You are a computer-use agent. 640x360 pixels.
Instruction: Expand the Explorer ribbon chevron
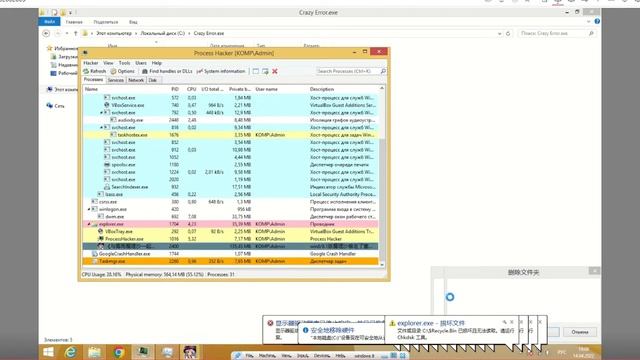(588, 22)
